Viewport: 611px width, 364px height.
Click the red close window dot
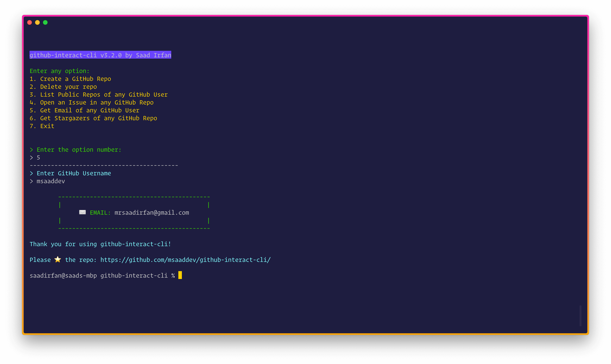coord(30,23)
